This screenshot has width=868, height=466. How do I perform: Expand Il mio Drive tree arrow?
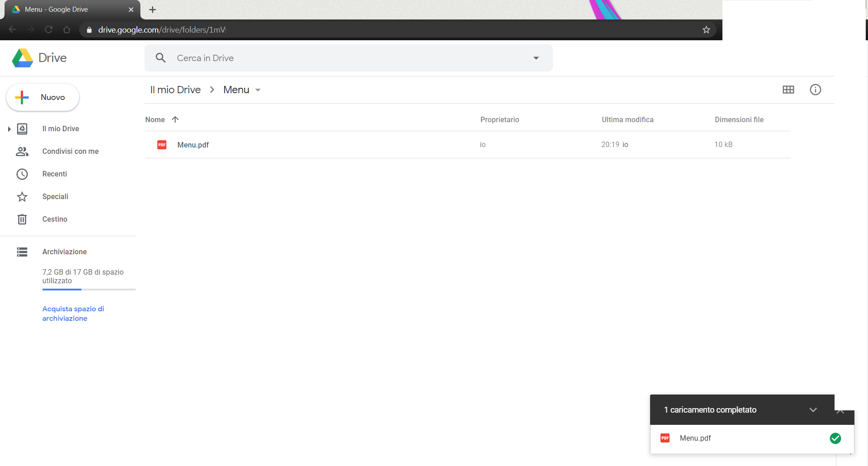[9, 129]
